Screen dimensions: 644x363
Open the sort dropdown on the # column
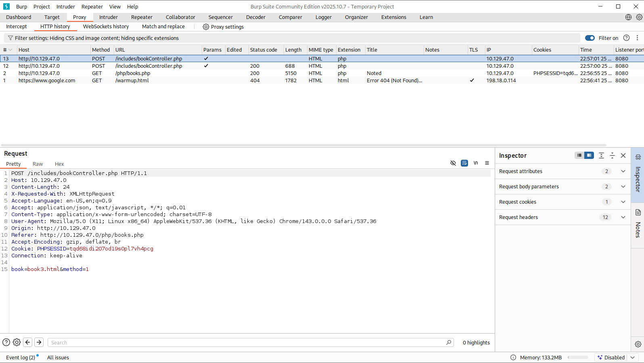[x=10, y=50]
